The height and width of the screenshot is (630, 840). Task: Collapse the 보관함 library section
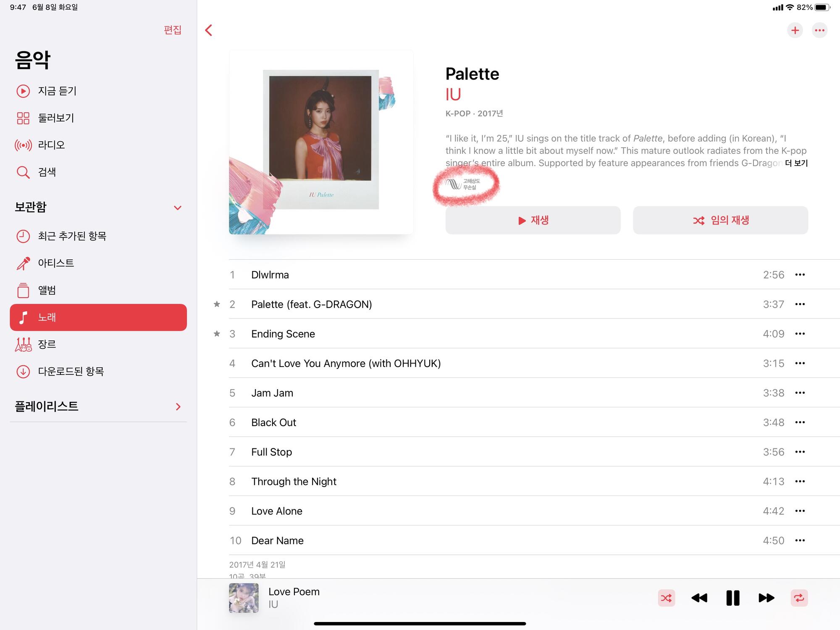pos(178,208)
